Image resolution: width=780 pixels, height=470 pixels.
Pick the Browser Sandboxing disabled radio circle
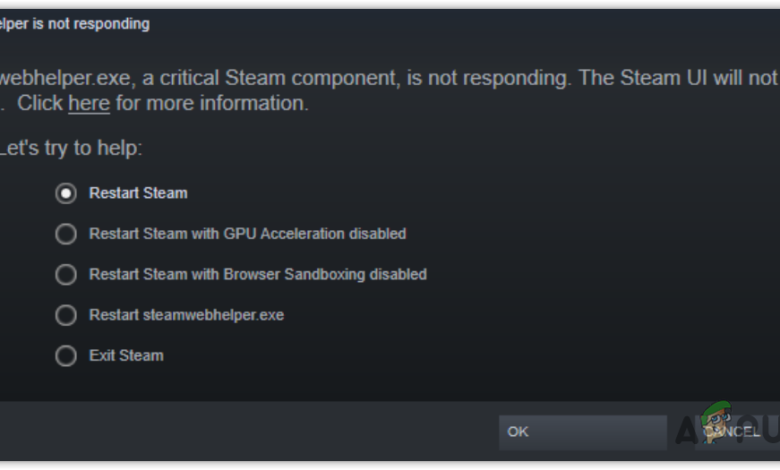(66, 274)
